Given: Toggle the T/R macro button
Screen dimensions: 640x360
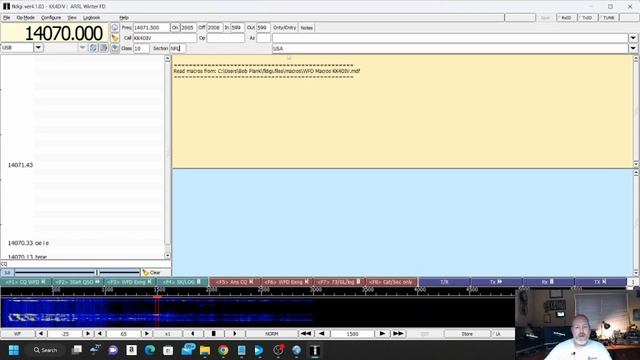Looking at the screenshot, I should coord(444,282).
